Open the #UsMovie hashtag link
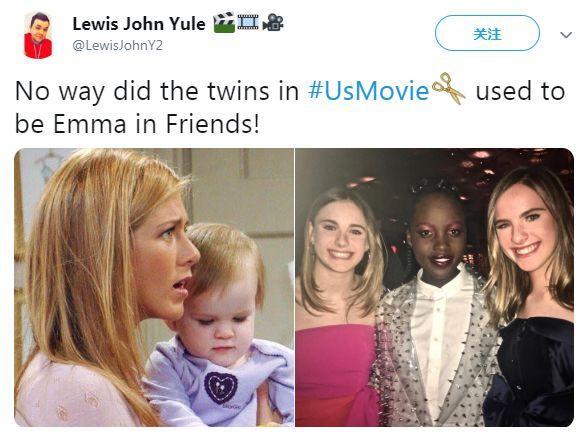This screenshot has width=583, height=438. coord(368,91)
